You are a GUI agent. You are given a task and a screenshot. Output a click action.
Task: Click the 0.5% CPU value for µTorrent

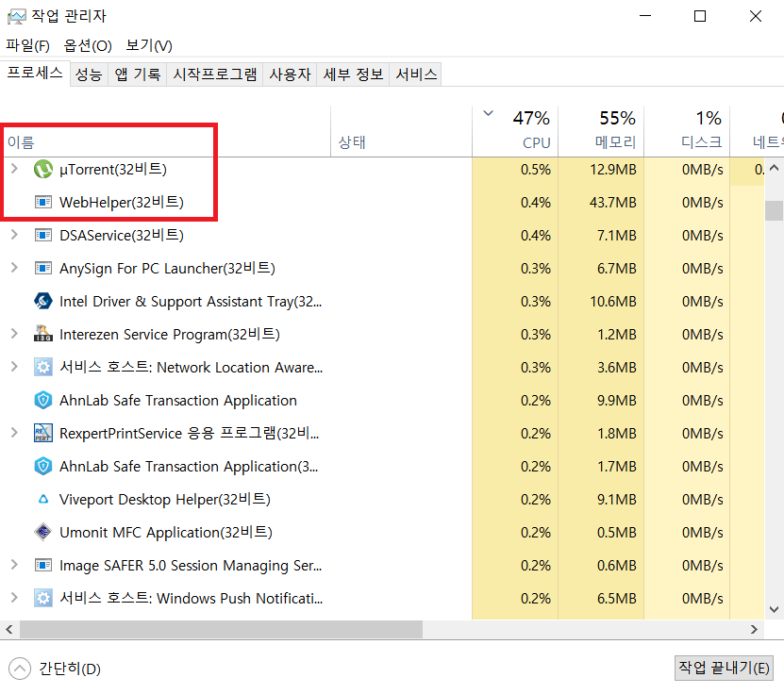tap(536, 170)
